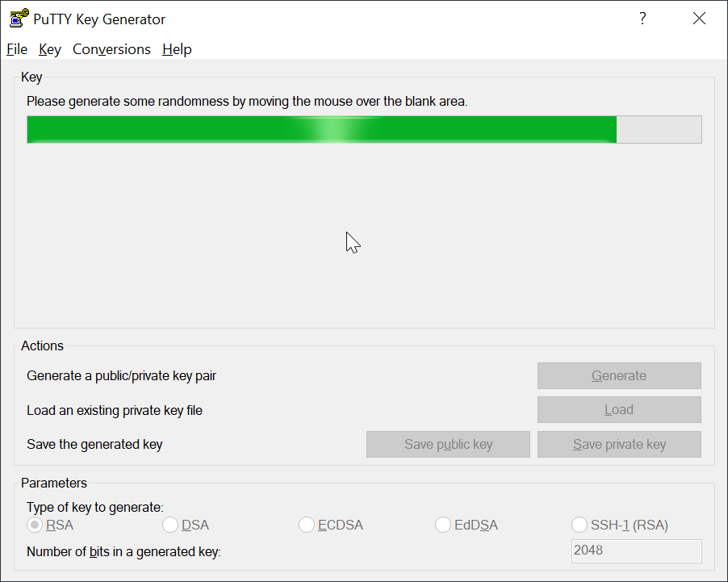Open the File menu
This screenshot has height=582, width=728.
pos(17,49)
